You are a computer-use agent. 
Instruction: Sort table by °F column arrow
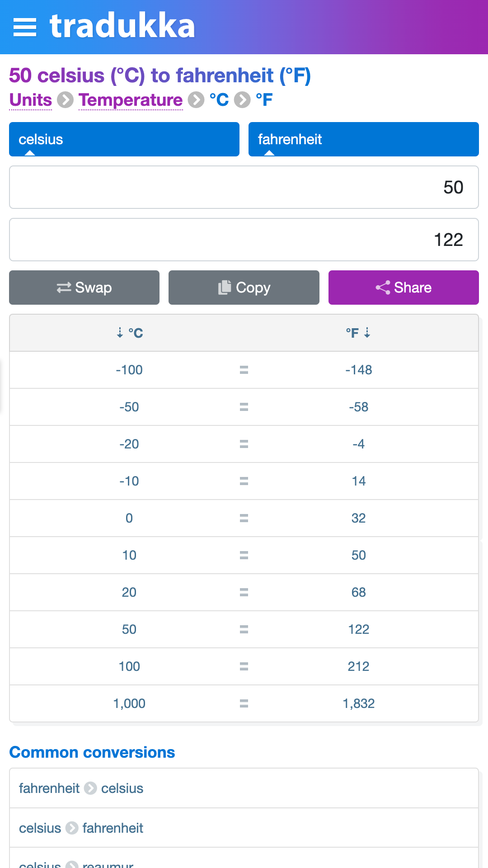point(367,333)
